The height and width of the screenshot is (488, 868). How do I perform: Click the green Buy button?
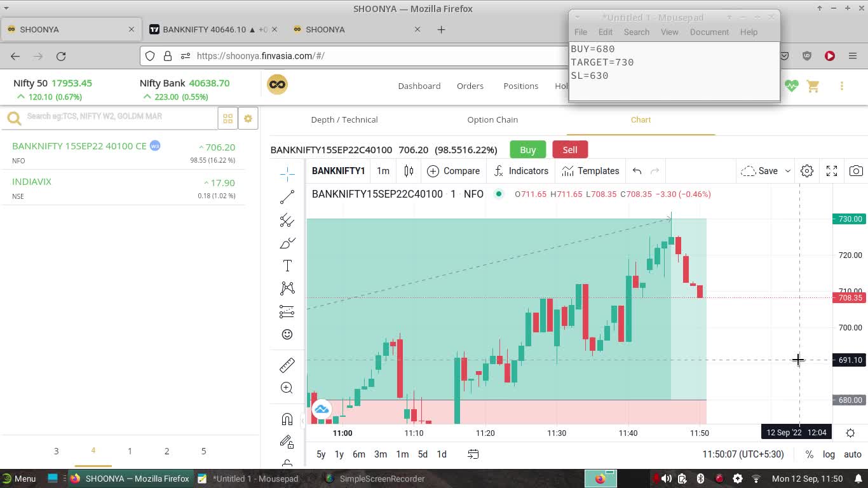tap(528, 150)
